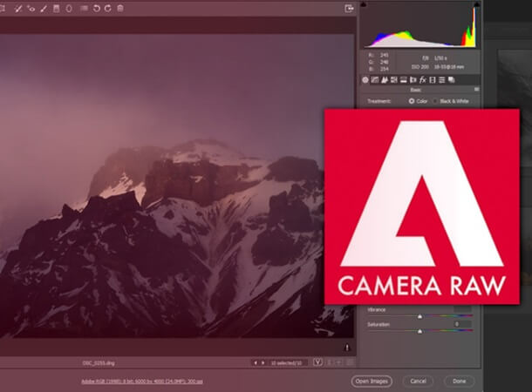Select the Black & White treatment option
The width and height of the screenshot is (532, 392).
click(435, 101)
